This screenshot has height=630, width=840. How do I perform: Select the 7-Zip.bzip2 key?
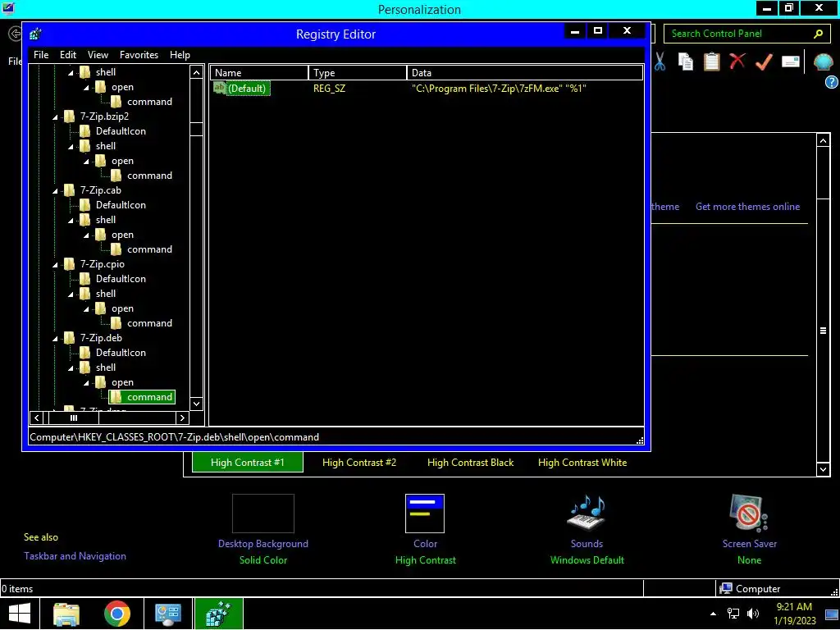(x=104, y=116)
